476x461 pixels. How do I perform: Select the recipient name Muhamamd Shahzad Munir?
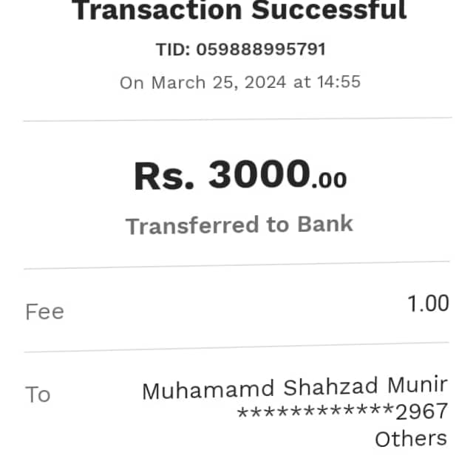coord(294,388)
